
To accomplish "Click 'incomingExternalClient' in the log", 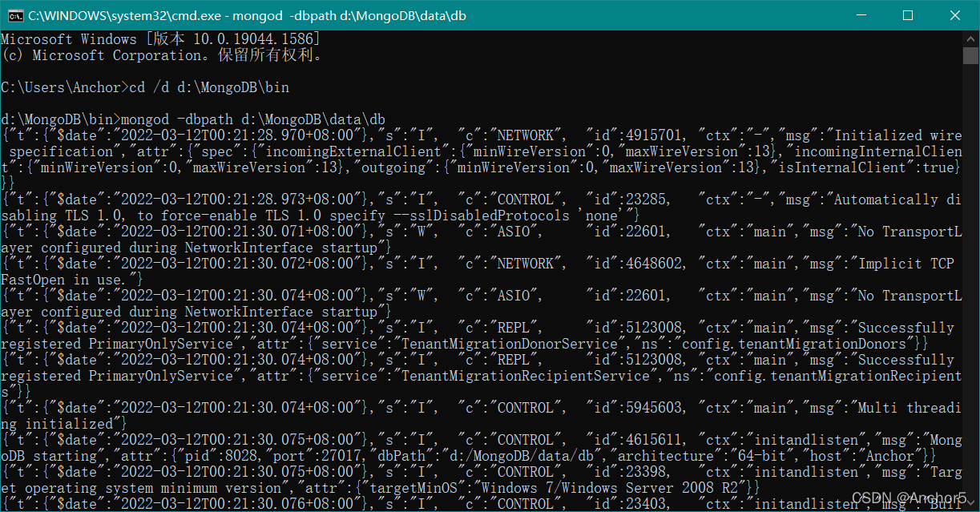I will coord(357,151).
